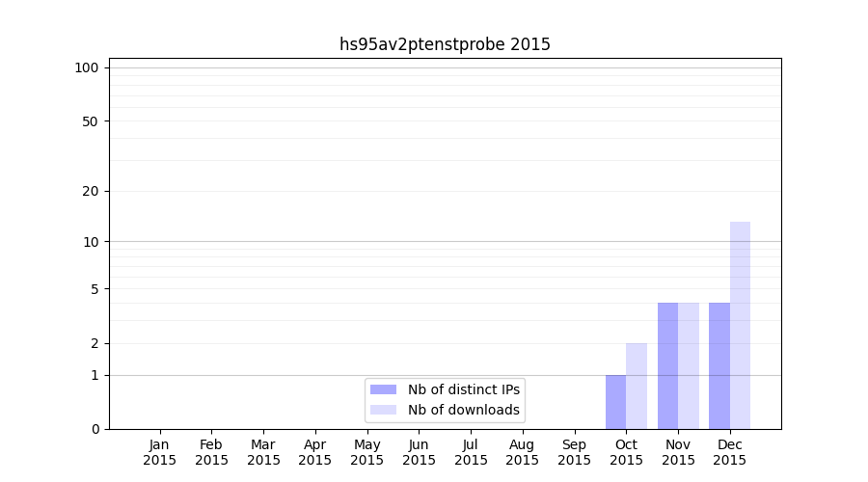This screenshot has width=868, height=482.
Task: Click the chart title hs95av2ptenstprobe 2015
Action: click(445, 44)
